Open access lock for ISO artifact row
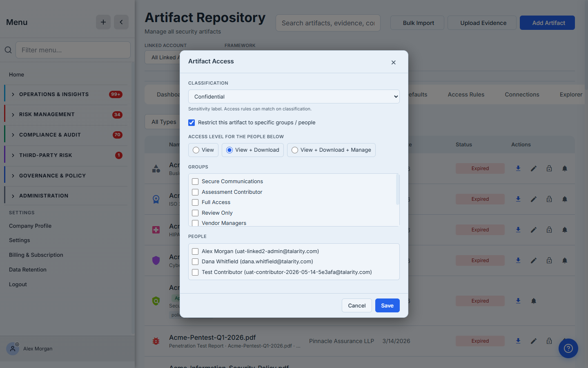The image size is (588, 368). pyautogui.click(x=549, y=199)
